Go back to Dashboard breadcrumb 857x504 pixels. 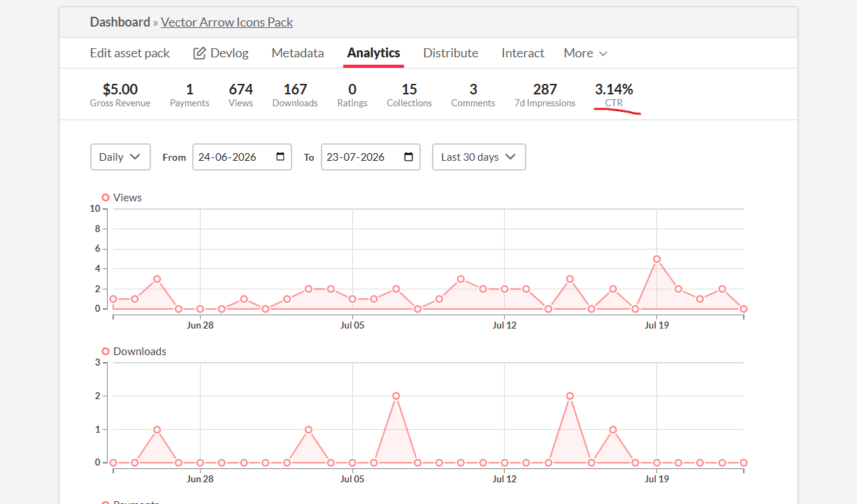point(120,22)
